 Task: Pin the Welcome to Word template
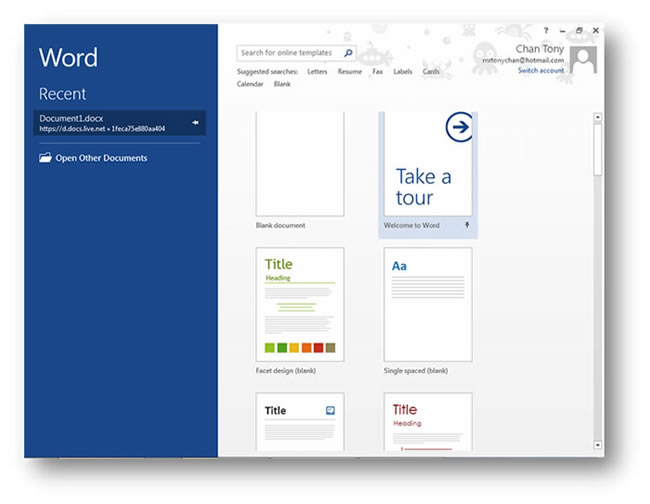tap(468, 226)
